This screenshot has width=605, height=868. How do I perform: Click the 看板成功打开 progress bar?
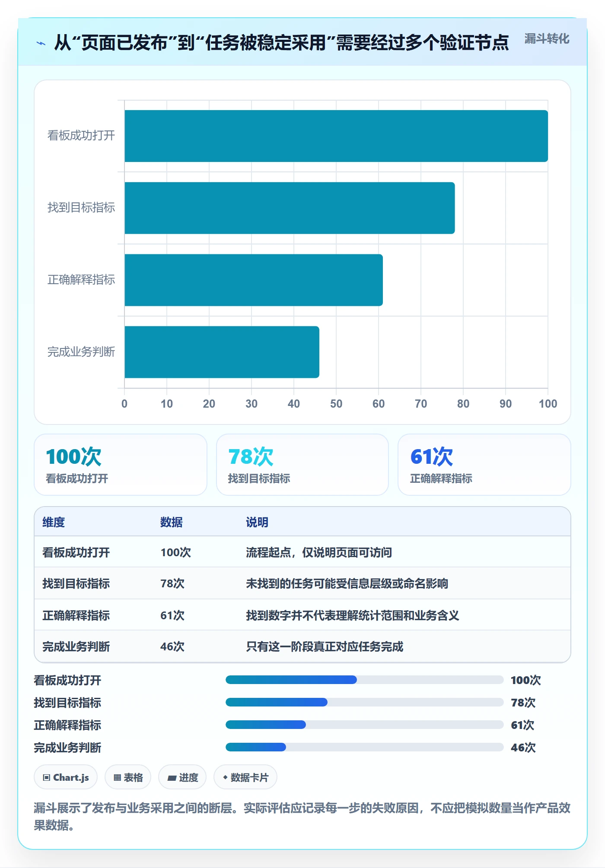click(365, 680)
